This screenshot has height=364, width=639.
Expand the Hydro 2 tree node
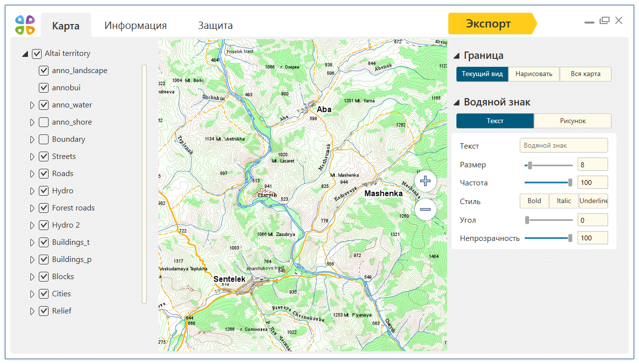tap(32, 225)
